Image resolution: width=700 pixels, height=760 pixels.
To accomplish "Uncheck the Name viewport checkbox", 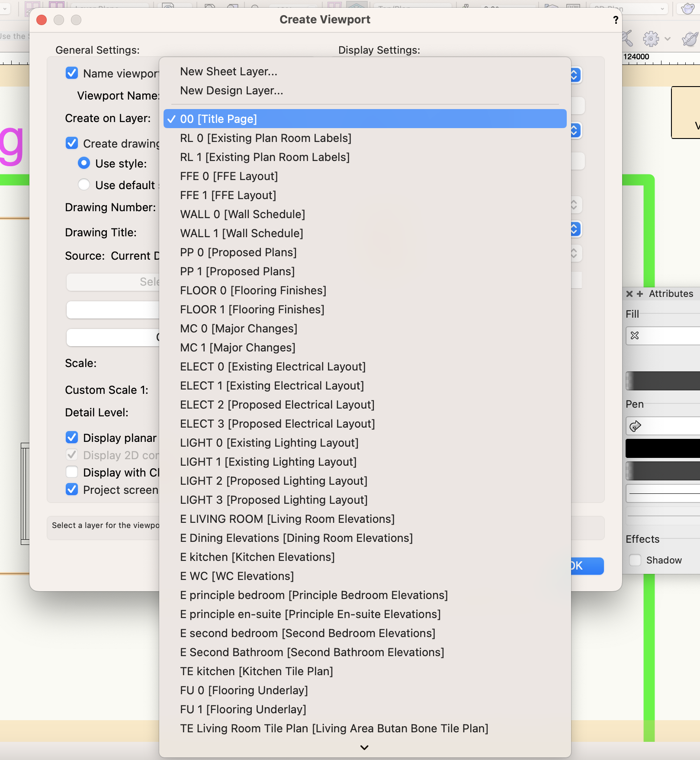I will [x=72, y=73].
